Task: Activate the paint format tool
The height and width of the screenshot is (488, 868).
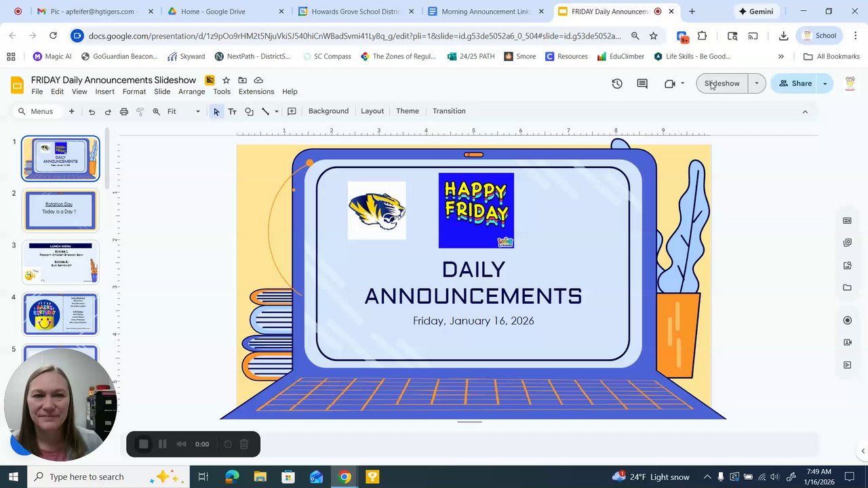Action: pyautogui.click(x=140, y=111)
